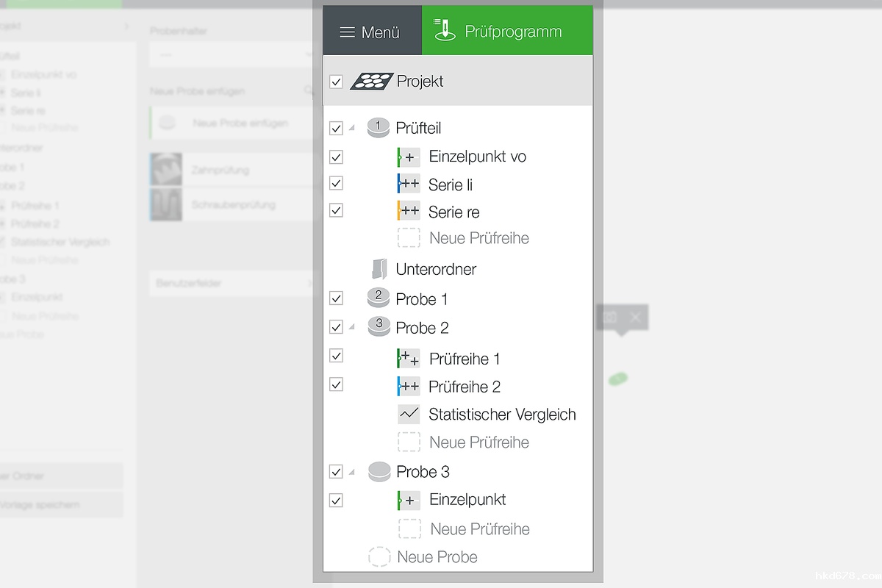Viewport: 882px width, 588px height.
Task: Toggle the Probe 1 checkbox
Action: pyautogui.click(x=336, y=298)
